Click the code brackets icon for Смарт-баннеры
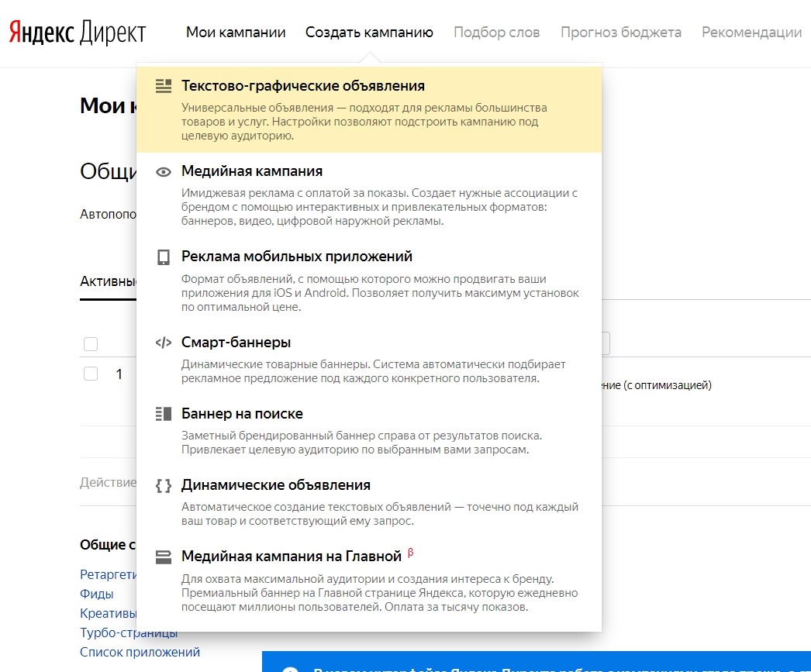811x672 pixels. coord(163,343)
